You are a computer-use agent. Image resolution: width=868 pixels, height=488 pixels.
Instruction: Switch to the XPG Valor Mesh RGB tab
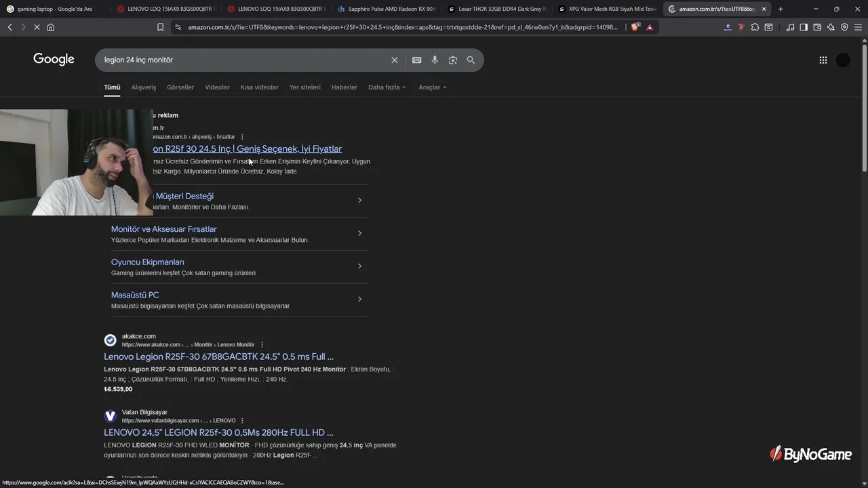(x=607, y=9)
